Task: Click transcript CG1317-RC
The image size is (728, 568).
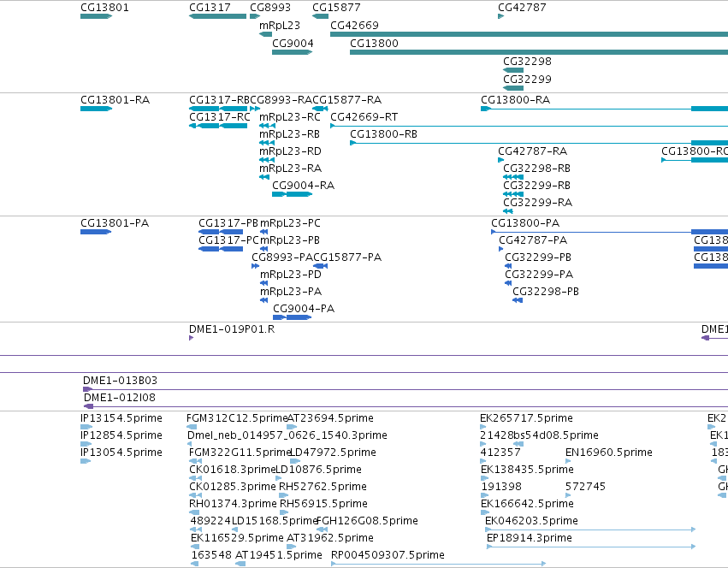Action: 219,117
